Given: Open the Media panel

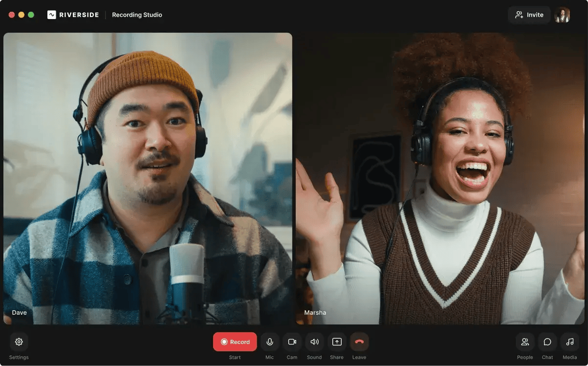Looking at the screenshot, I should pyautogui.click(x=570, y=342).
